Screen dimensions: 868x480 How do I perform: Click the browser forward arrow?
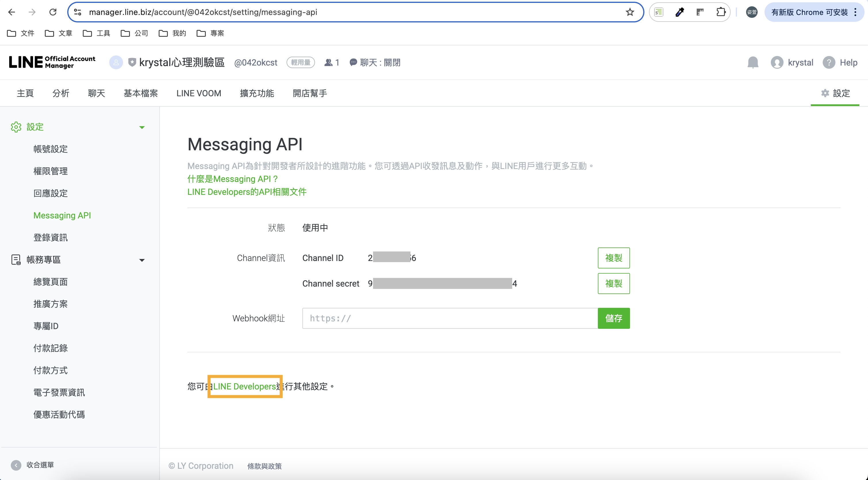32,12
